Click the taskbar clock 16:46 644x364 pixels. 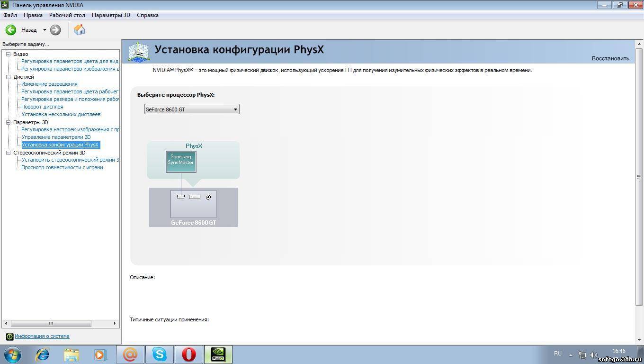(618, 351)
